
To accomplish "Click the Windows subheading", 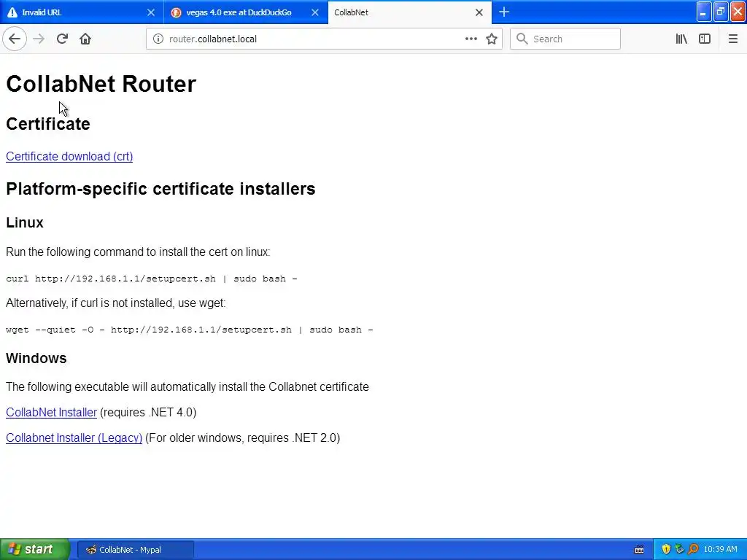I will 36,358.
